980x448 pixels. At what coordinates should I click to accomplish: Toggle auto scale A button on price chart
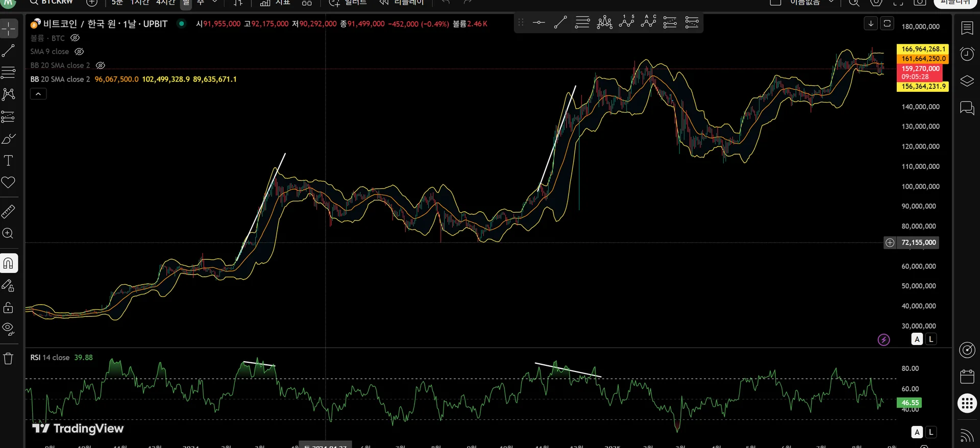click(917, 339)
